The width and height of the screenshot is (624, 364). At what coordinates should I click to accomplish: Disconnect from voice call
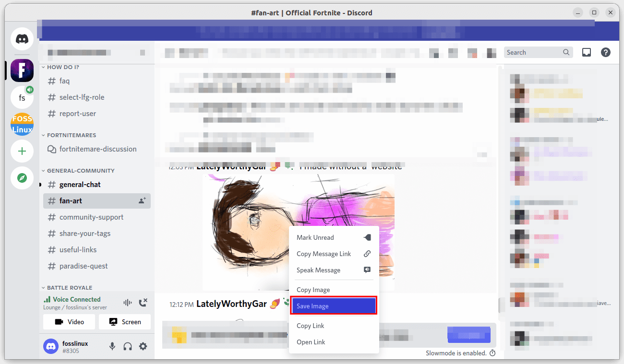[x=143, y=303]
